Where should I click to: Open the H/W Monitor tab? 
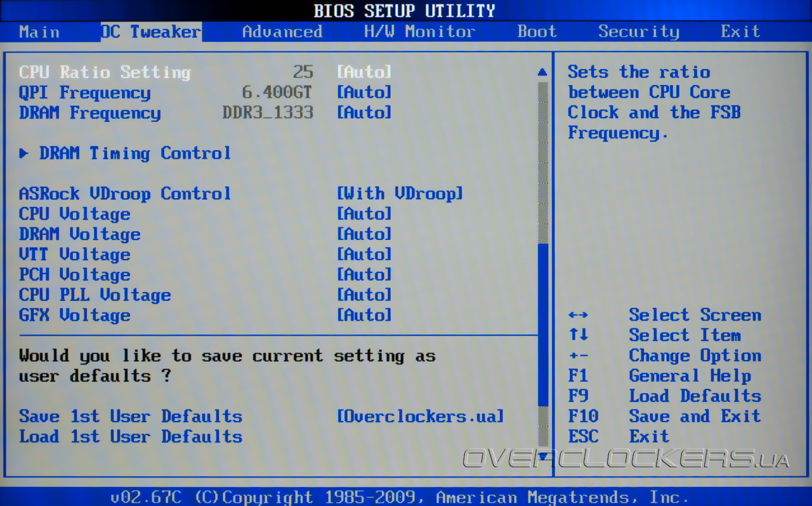click(419, 32)
